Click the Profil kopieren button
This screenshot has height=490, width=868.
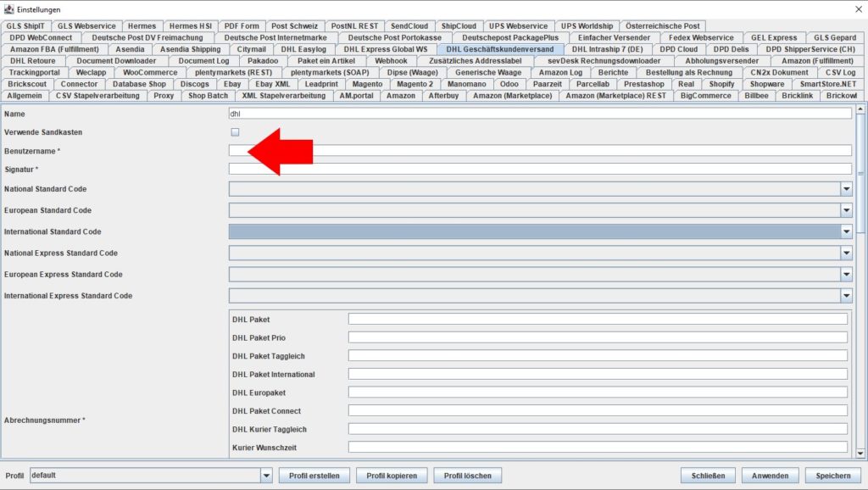pos(392,476)
